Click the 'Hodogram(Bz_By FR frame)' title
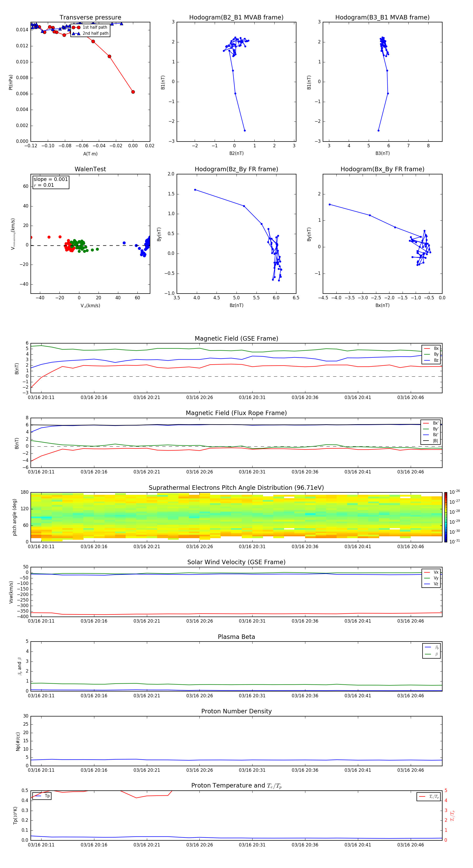The height and width of the screenshot is (868, 473). click(x=236, y=169)
